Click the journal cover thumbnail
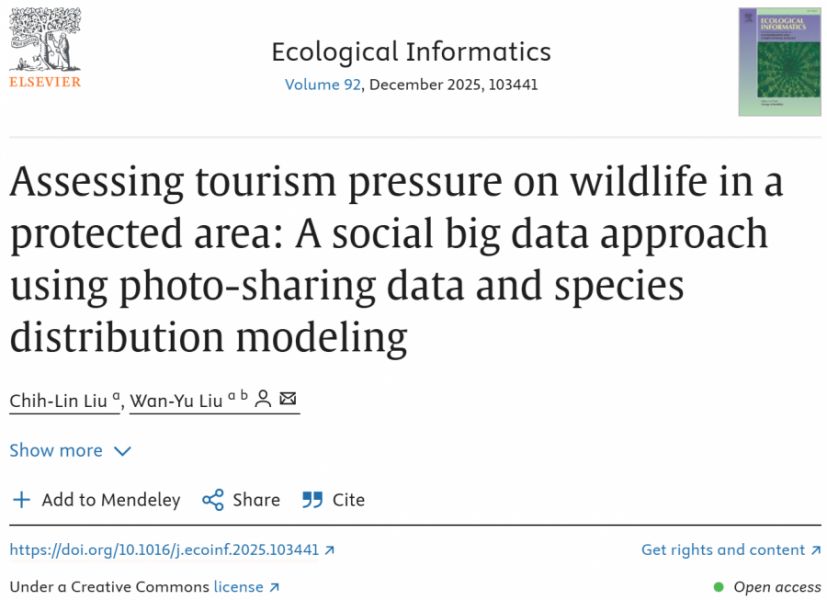The image size is (827, 600). tap(779, 62)
